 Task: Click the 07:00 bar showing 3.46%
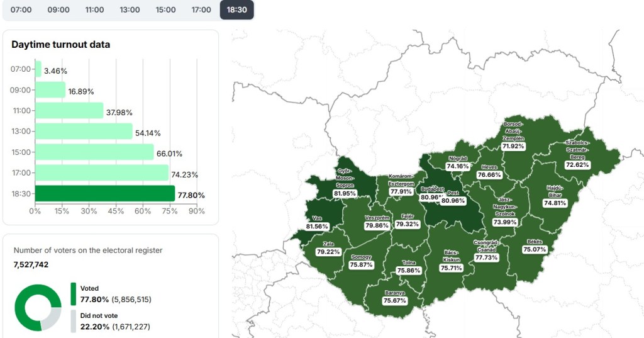[x=38, y=69]
